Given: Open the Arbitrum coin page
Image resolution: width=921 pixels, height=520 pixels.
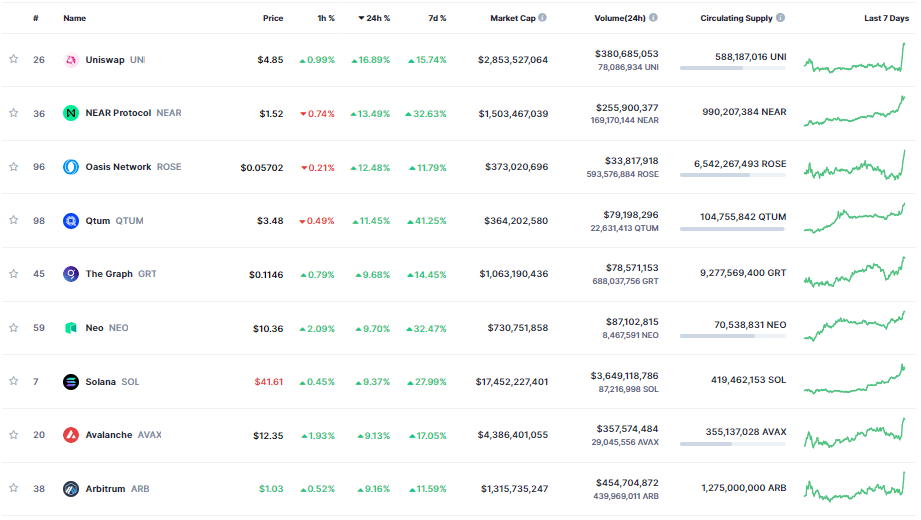Looking at the screenshot, I should 105,489.
